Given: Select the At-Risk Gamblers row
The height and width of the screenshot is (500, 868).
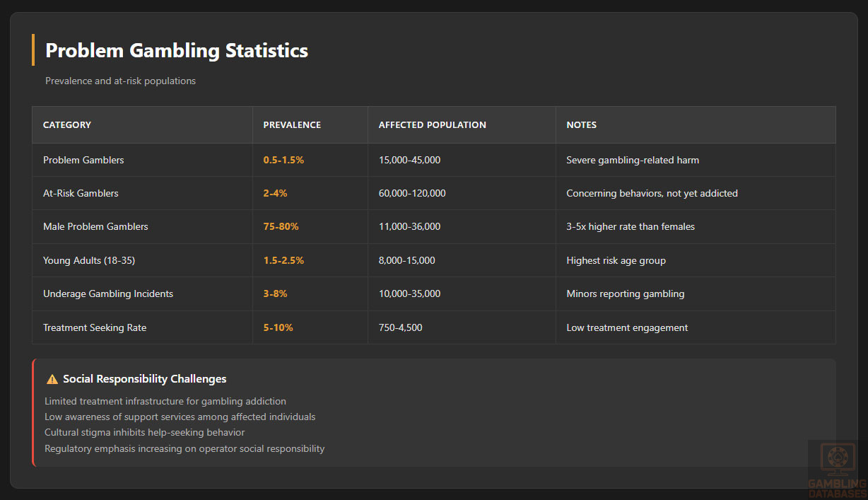Looking at the screenshot, I should (x=80, y=193).
